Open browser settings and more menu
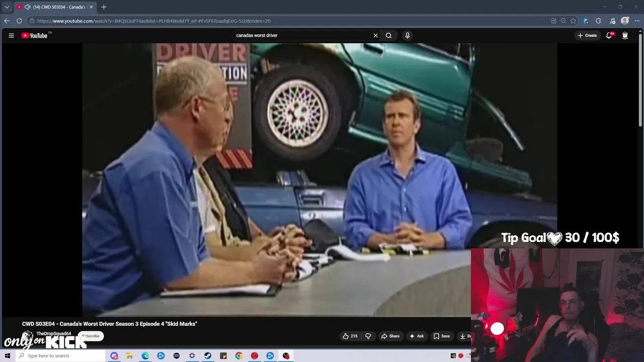 637,21
